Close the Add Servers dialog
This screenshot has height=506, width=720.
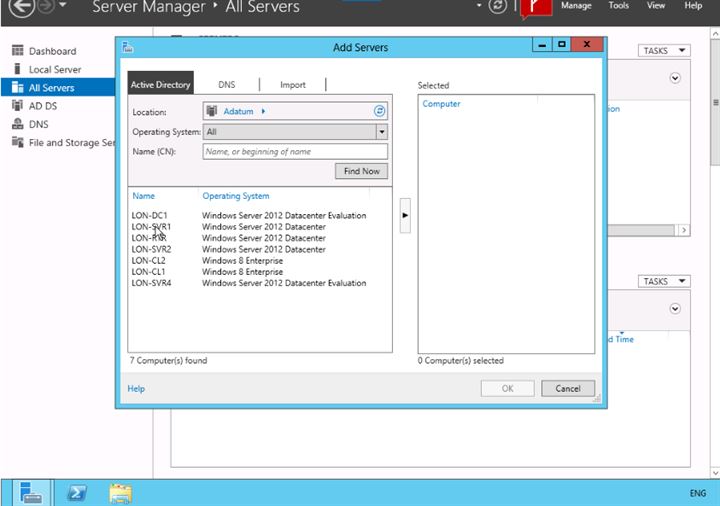[x=587, y=44]
